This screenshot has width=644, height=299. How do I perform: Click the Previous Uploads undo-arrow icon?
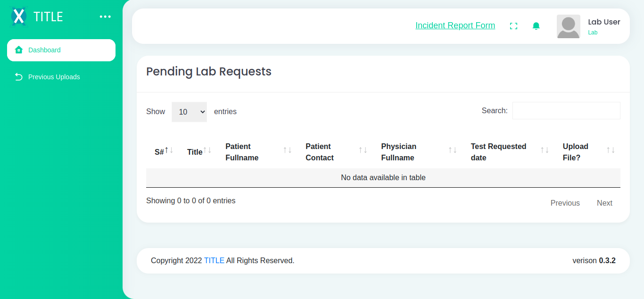19,77
